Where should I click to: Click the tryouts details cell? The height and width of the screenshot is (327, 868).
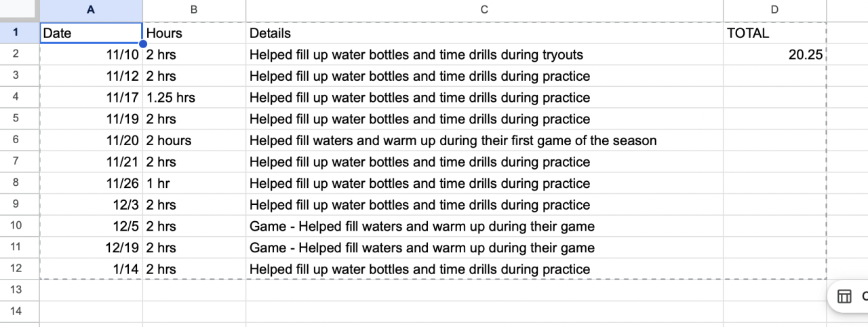484,54
